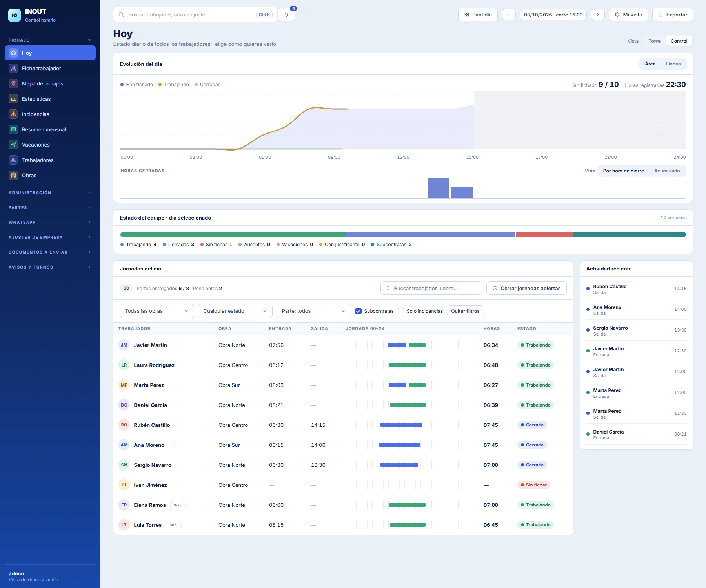The height and width of the screenshot is (588, 706).
Task: Select Área chart mode
Action: pos(650,64)
